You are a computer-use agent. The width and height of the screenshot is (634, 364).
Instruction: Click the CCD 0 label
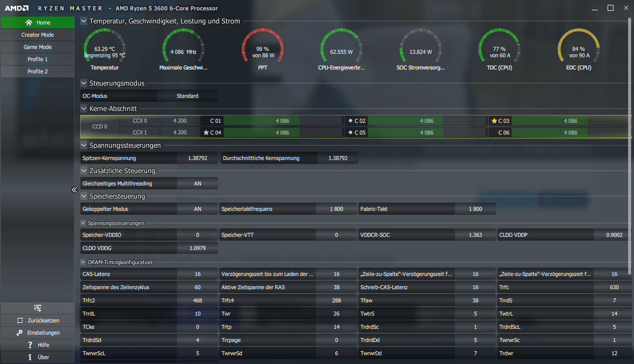tap(100, 127)
